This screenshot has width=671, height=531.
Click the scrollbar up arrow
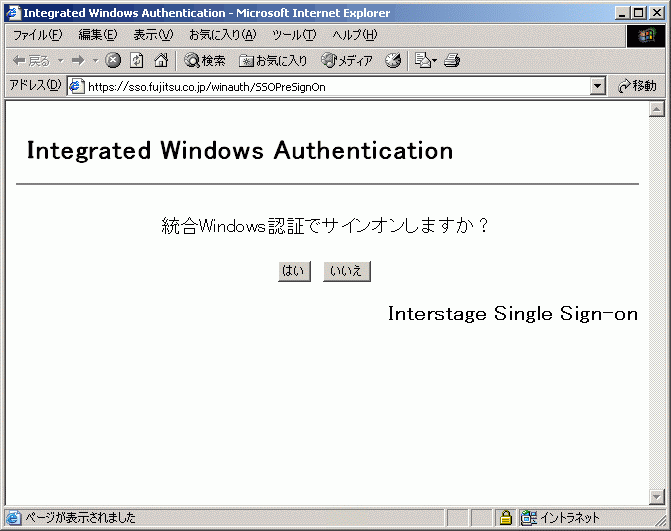point(656,109)
